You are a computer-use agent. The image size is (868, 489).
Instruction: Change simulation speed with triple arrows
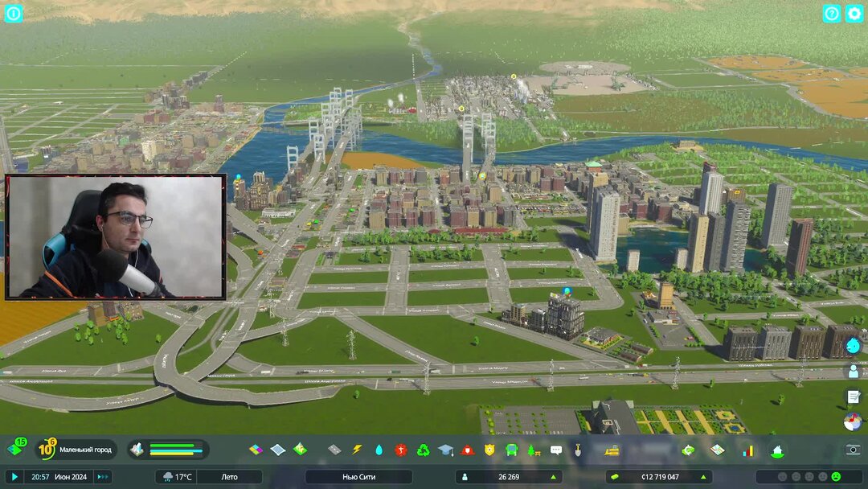(102, 476)
